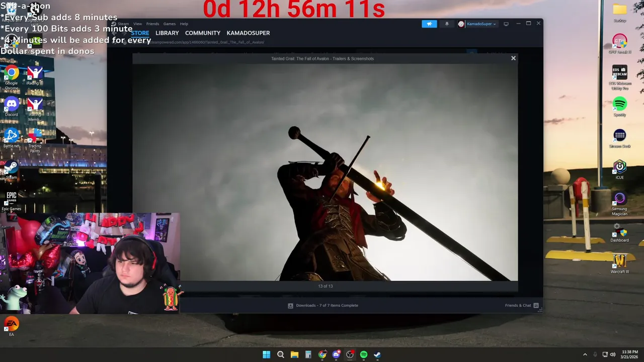Image resolution: width=644 pixels, height=362 pixels.
Task: Go to the STORE tab
Action: (x=140, y=33)
